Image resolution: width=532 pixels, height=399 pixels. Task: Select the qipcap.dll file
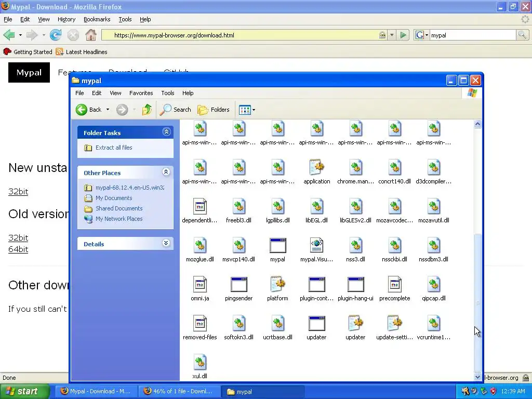point(434,289)
